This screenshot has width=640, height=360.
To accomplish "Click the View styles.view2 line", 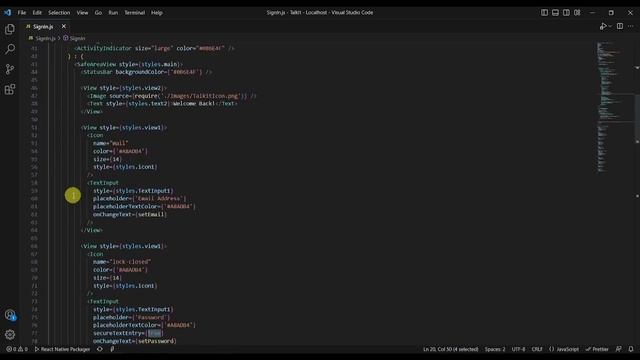I will [124, 88].
